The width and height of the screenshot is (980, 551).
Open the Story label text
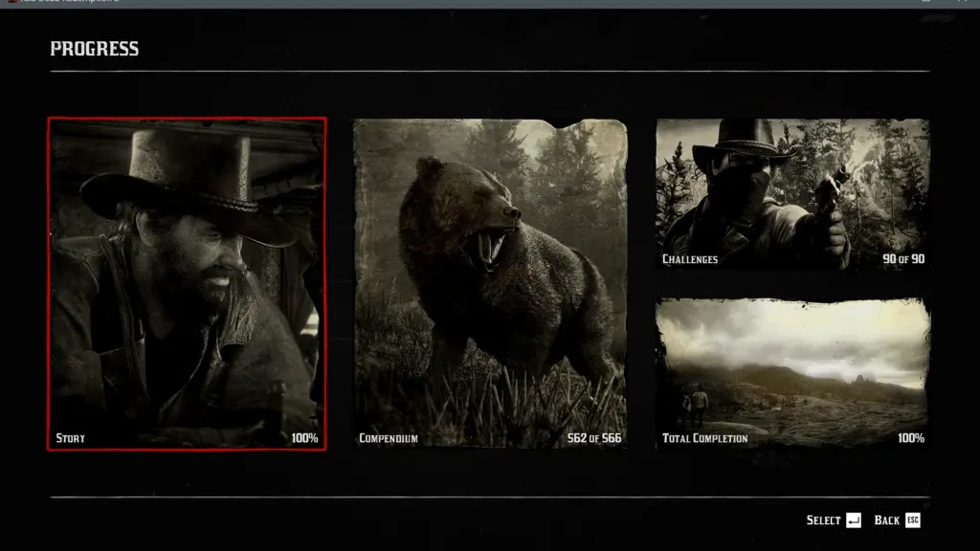coord(71,438)
